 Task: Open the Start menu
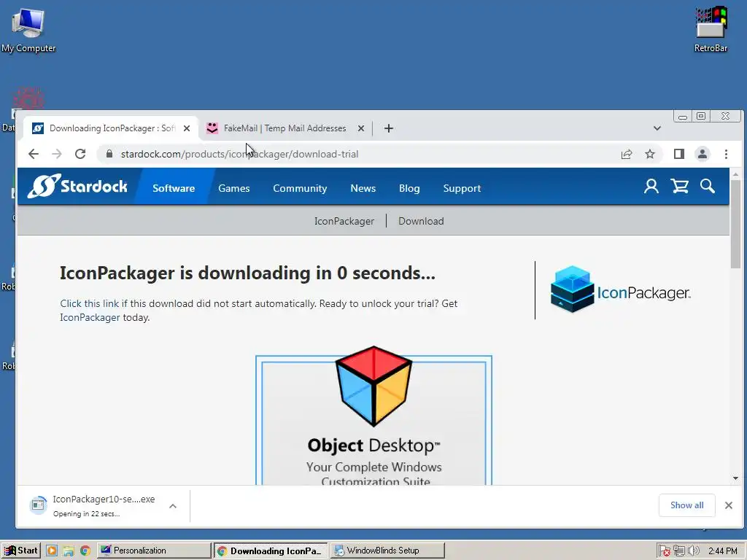pyautogui.click(x=21, y=551)
